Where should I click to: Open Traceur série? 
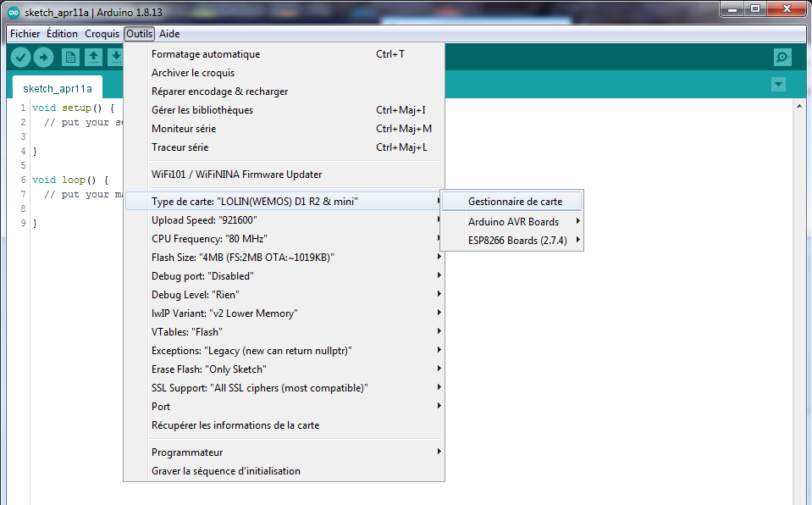tap(284, 147)
